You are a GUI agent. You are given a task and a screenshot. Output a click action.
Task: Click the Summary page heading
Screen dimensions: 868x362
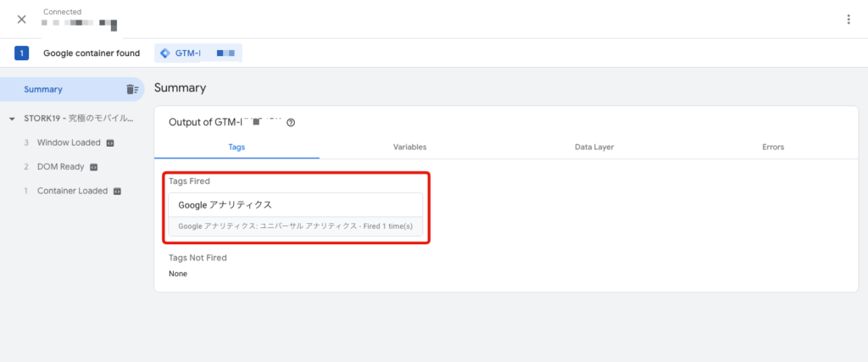(180, 87)
